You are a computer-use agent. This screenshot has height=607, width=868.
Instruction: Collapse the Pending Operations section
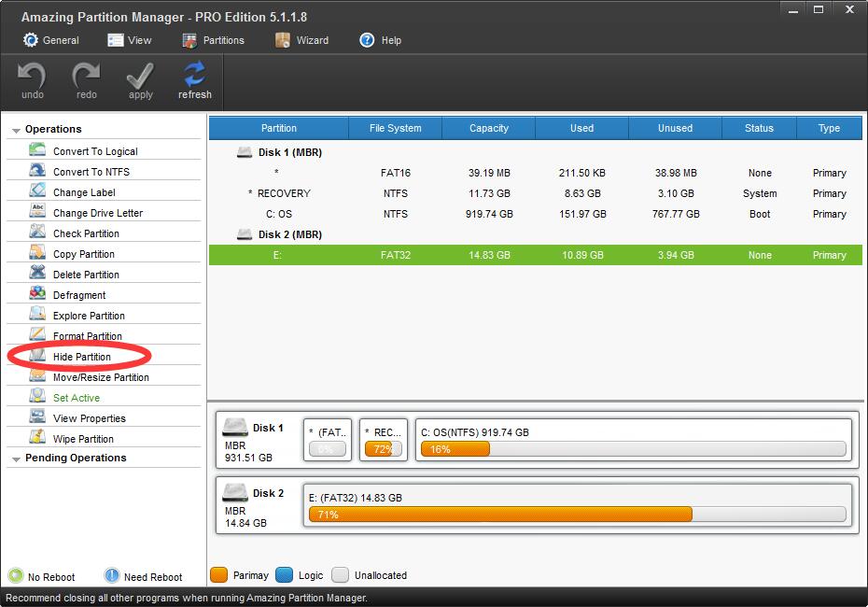(x=16, y=459)
